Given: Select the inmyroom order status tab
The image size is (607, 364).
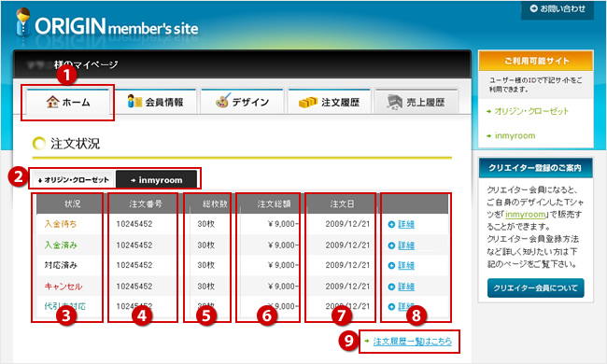Looking at the screenshot, I should [x=156, y=180].
